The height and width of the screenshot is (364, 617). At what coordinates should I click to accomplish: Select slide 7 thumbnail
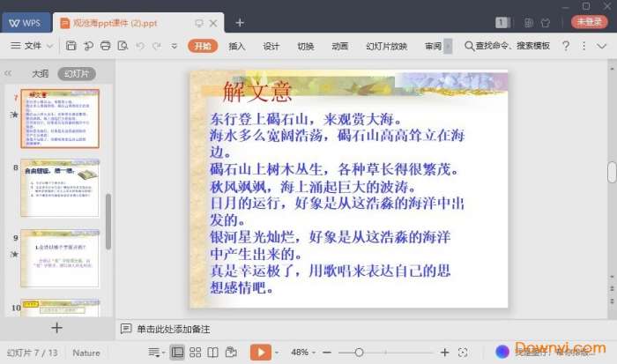point(60,118)
